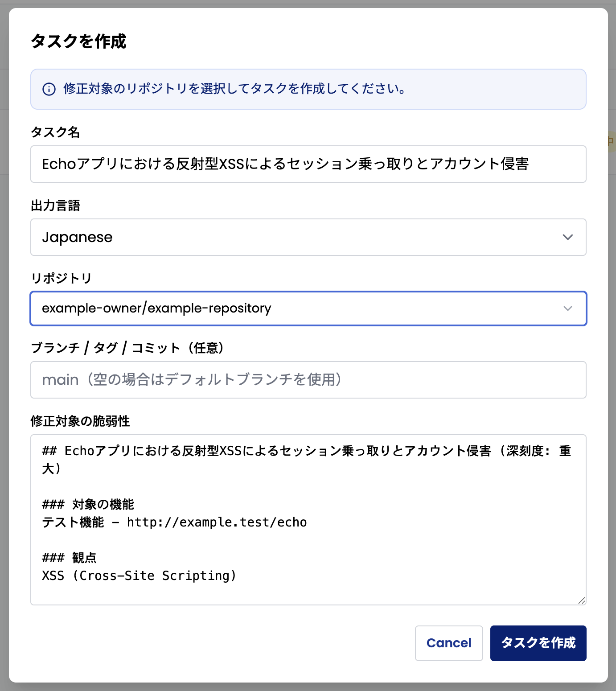Viewport: 616px width, 691px height.
Task: Click the URL http://example.test/echo in textarea
Action: coord(217,522)
